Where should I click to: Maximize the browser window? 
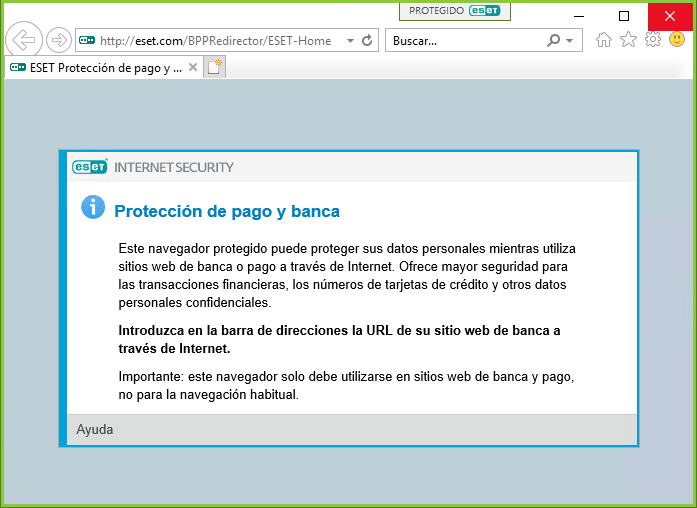click(624, 16)
